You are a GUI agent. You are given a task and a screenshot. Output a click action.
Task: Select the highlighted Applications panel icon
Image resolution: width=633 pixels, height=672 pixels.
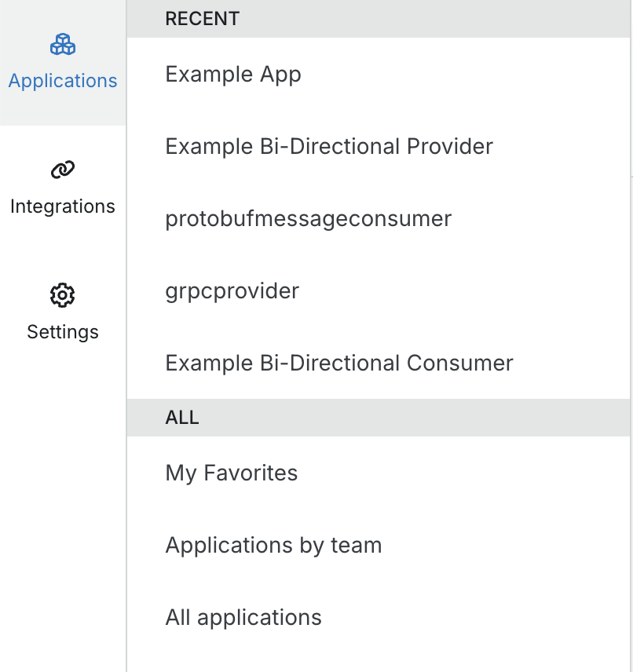tap(62, 45)
